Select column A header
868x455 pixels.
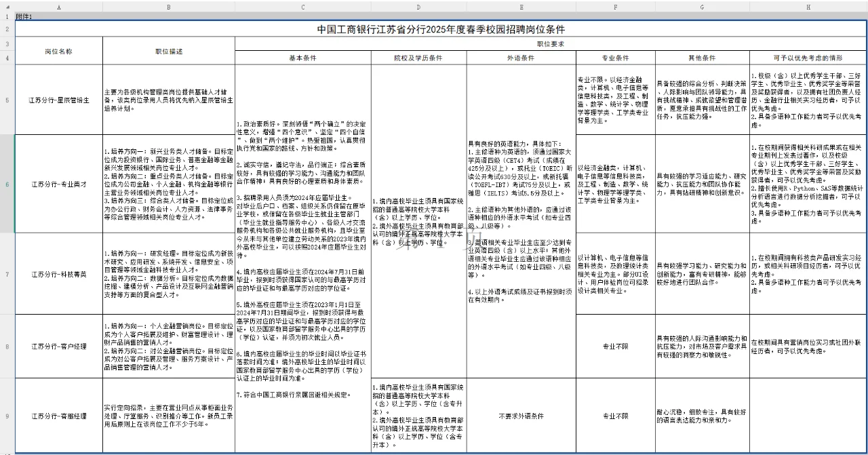tap(58, 7)
